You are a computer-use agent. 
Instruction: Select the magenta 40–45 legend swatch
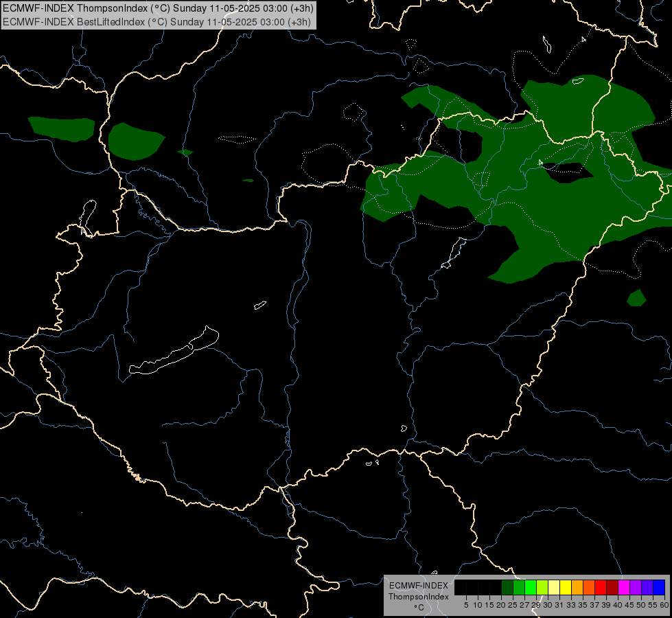[624, 587]
